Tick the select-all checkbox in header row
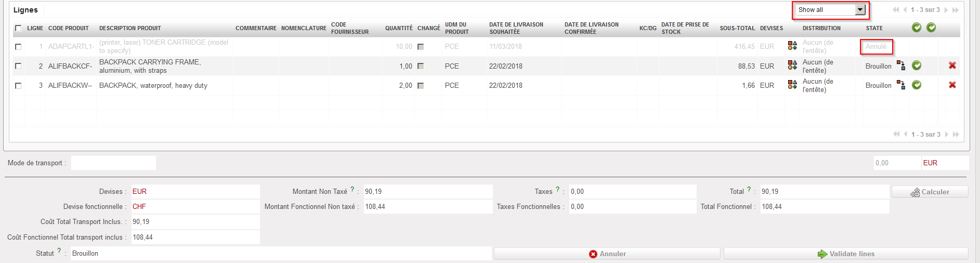The image size is (980, 263). point(18,28)
